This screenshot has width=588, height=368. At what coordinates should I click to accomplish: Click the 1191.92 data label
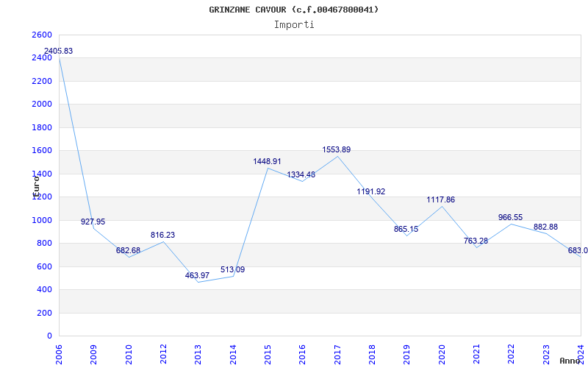click(371, 191)
